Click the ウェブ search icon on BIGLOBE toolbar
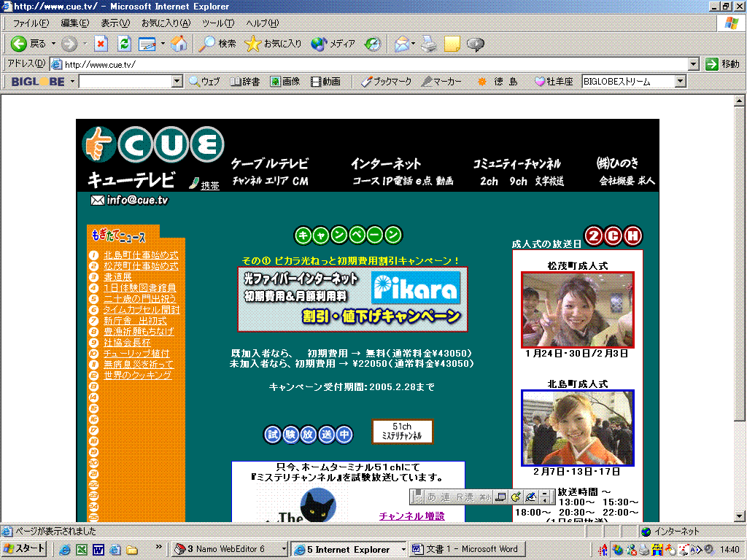The image size is (747, 560). pos(204,82)
